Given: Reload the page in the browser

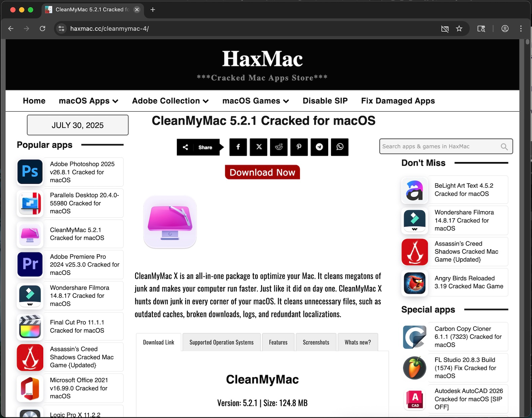Looking at the screenshot, I should [42, 29].
